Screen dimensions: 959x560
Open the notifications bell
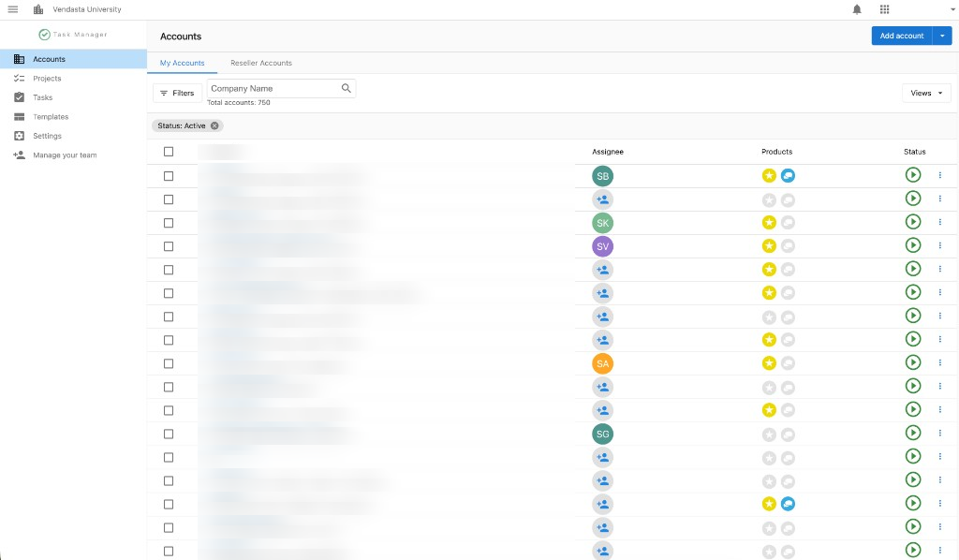click(x=857, y=9)
